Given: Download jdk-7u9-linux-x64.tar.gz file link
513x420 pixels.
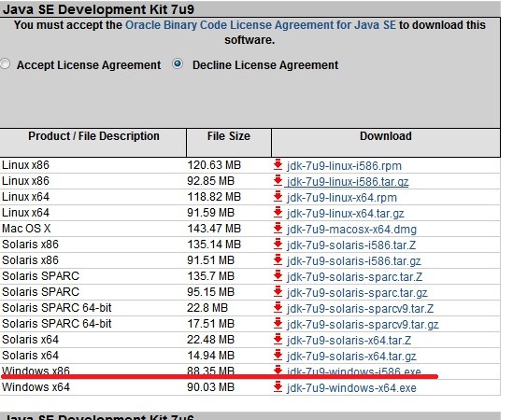Looking at the screenshot, I should pyautogui.click(x=345, y=214).
